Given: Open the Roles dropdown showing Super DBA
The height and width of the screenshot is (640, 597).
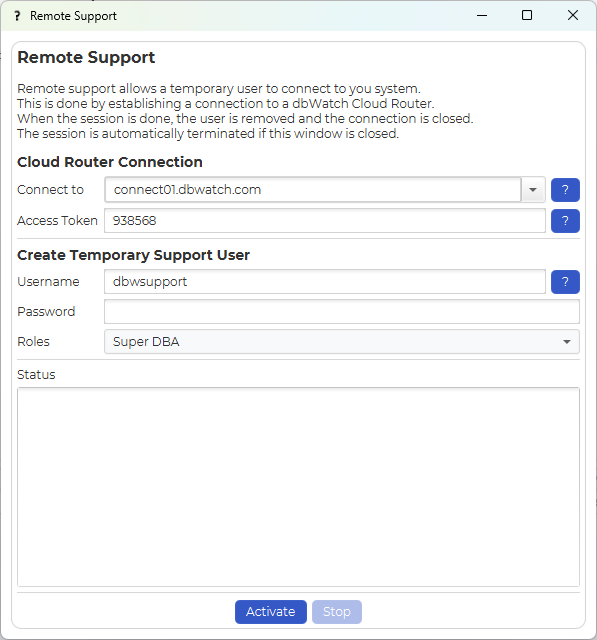Looking at the screenshot, I should click(x=342, y=342).
